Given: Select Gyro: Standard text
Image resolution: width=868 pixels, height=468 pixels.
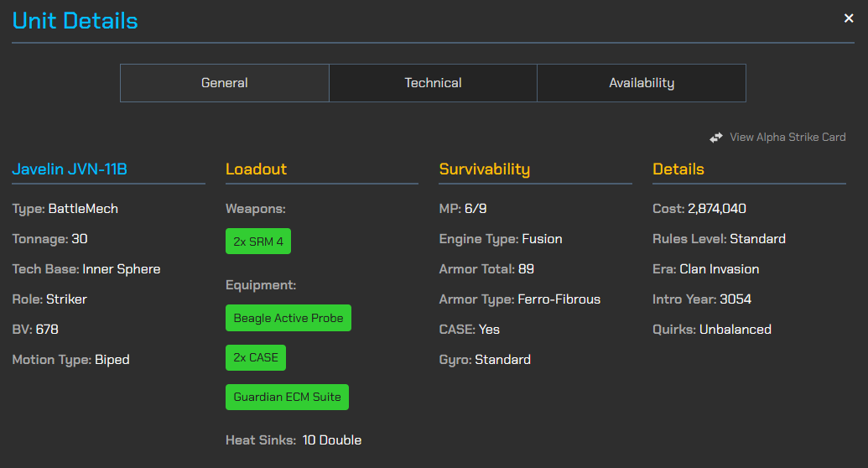Looking at the screenshot, I should coord(485,360).
